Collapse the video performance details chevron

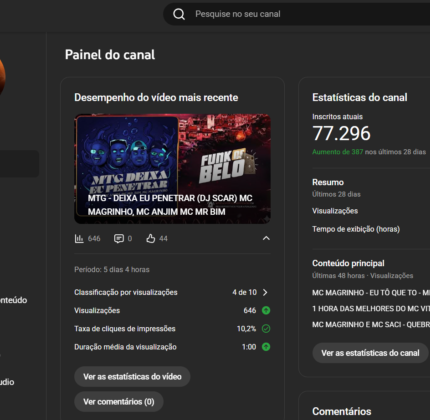pyautogui.click(x=266, y=238)
